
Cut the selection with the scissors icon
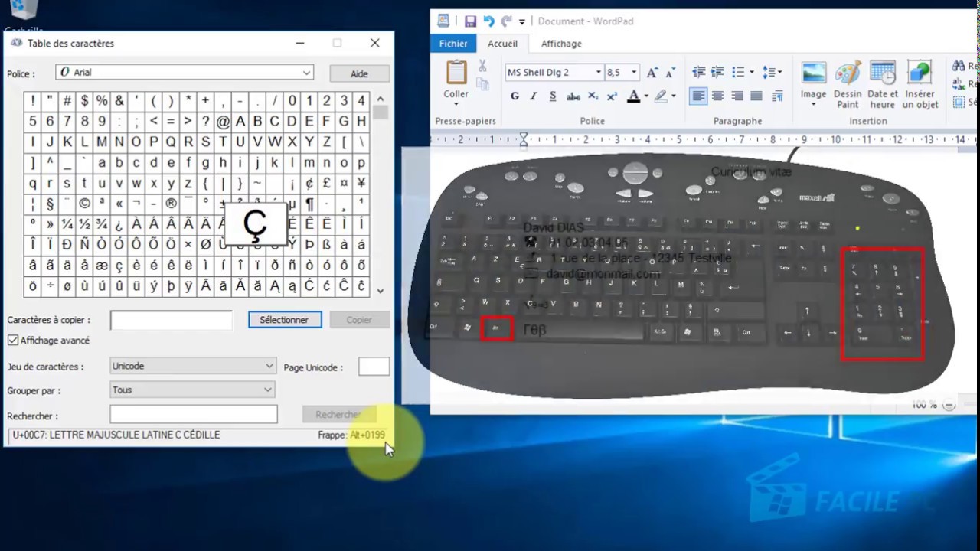click(x=482, y=66)
